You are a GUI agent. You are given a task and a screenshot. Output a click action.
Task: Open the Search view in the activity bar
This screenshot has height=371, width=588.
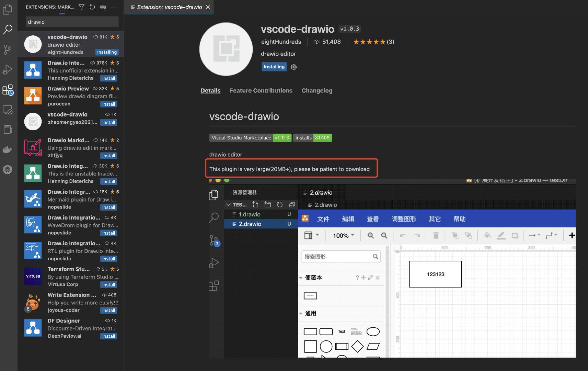click(x=8, y=30)
